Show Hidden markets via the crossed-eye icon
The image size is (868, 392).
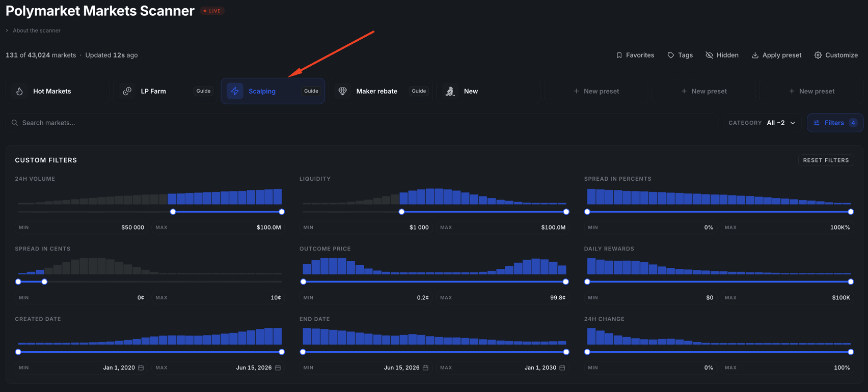click(x=709, y=55)
